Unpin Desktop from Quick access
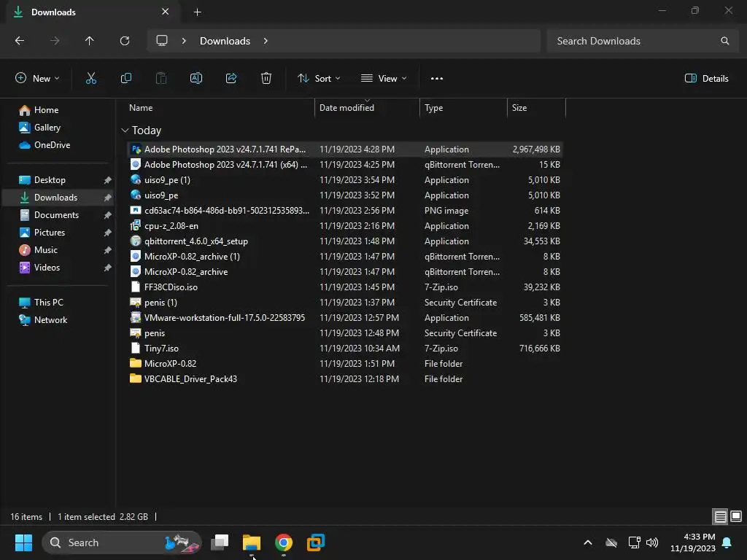Image resolution: width=747 pixels, height=560 pixels. pyautogui.click(x=108, y=180)
